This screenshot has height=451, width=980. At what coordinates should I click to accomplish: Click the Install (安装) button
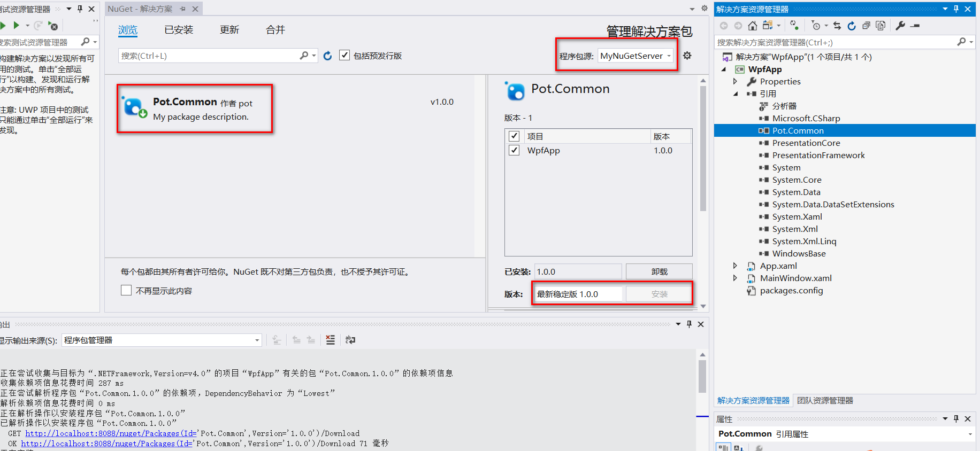click(x=659, y=294)
